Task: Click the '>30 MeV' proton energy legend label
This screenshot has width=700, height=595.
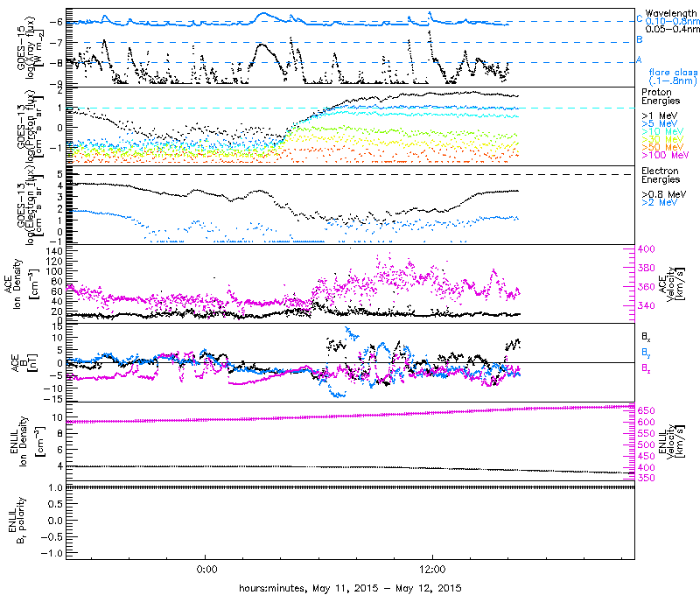Action: click(x=662, y=139)
